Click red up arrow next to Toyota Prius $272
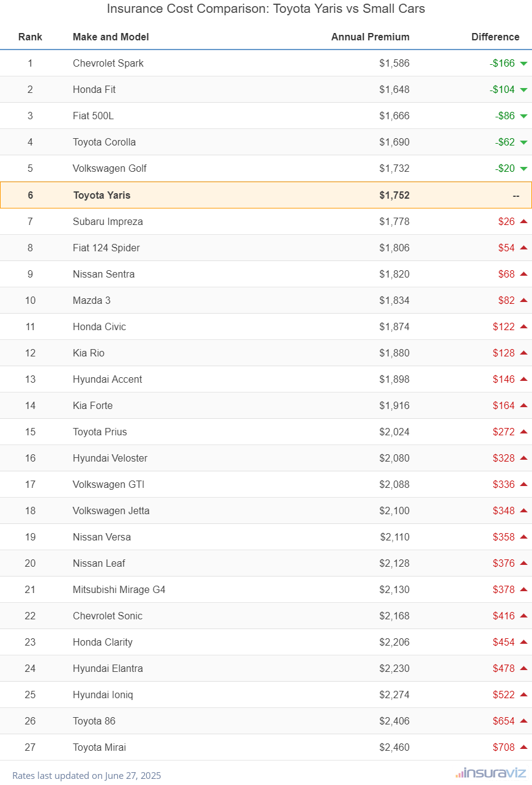 tap(523, 432)
